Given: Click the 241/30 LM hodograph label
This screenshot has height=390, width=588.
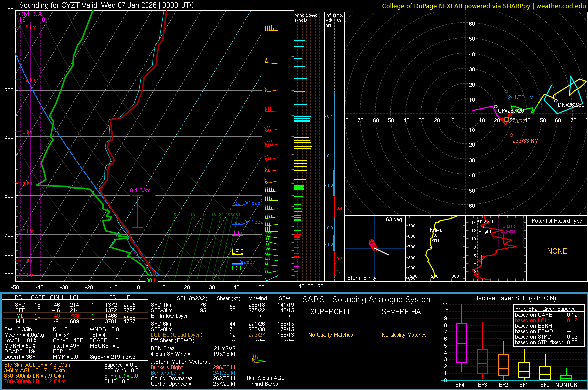Looking at the screenshot, I should [521, 97].
